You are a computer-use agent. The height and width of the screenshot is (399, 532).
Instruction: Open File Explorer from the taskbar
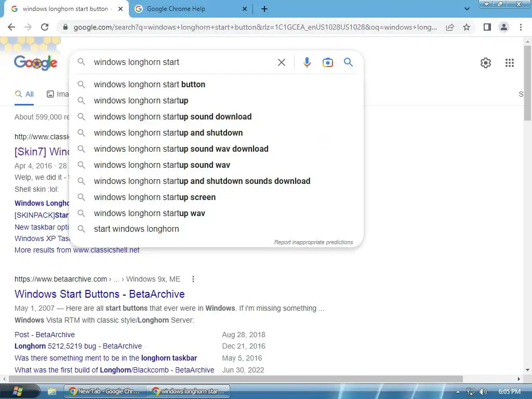click(52, 392)
